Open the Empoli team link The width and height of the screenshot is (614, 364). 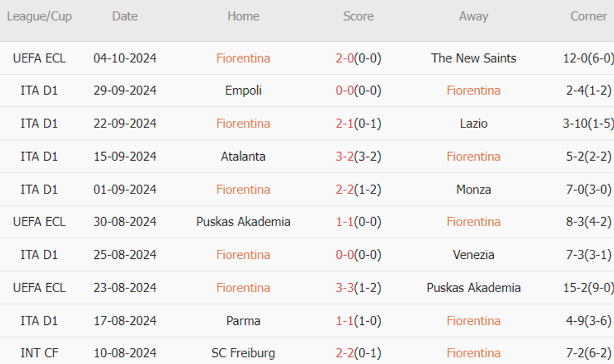tap(243, 90)
